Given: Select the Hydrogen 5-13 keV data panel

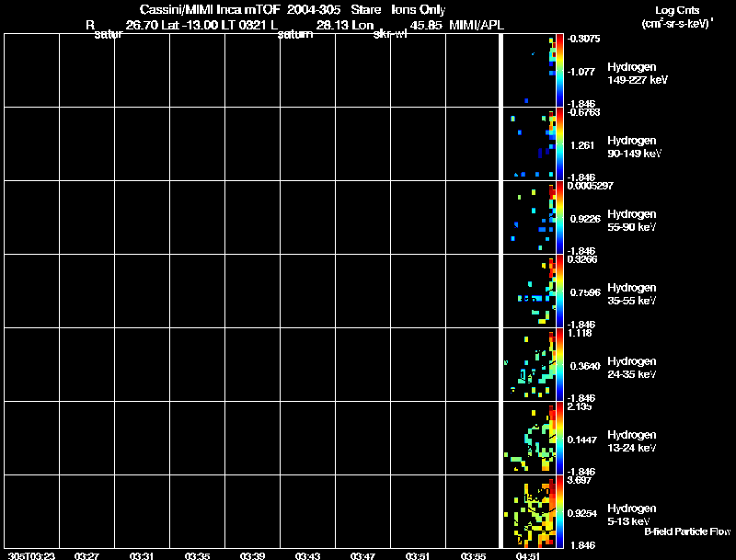Looking at the screenshot, I should (x=530, y=511).
